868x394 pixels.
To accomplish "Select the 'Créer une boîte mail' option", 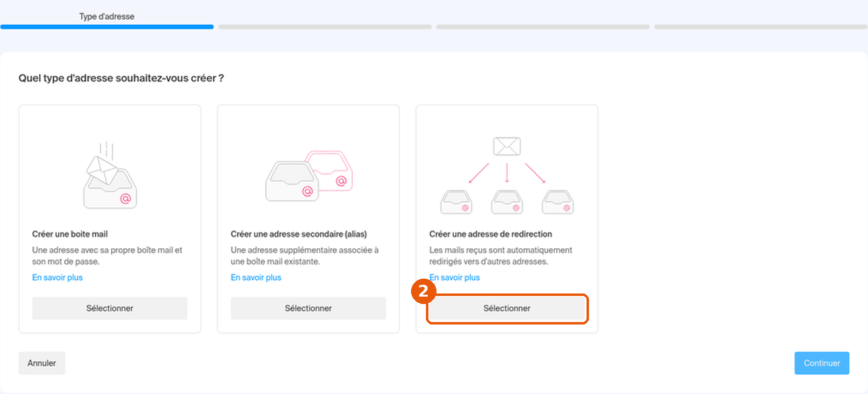I will pyautogui.click(x=110, y=308).
